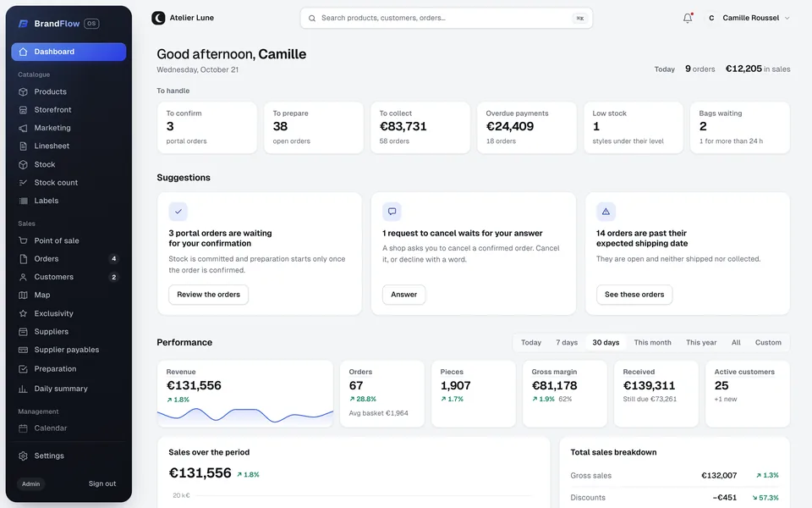Click the warning triangle icon on late orders suggestion

[x=606, y=212]
